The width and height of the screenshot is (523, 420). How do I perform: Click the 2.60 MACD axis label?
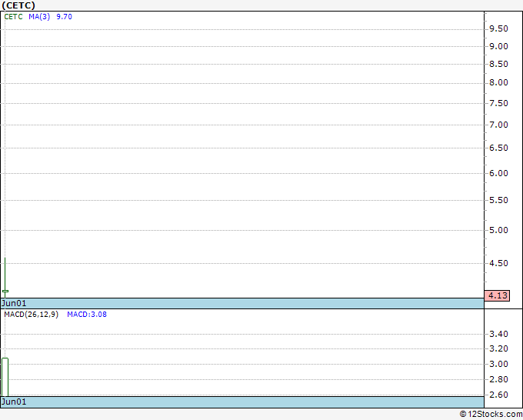(498, 395)
